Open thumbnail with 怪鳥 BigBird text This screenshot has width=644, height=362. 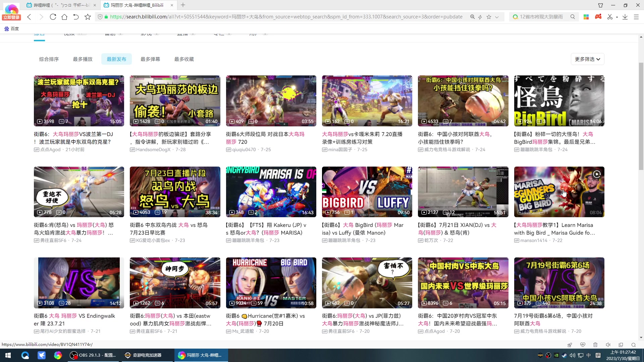[x=559, y=101]
